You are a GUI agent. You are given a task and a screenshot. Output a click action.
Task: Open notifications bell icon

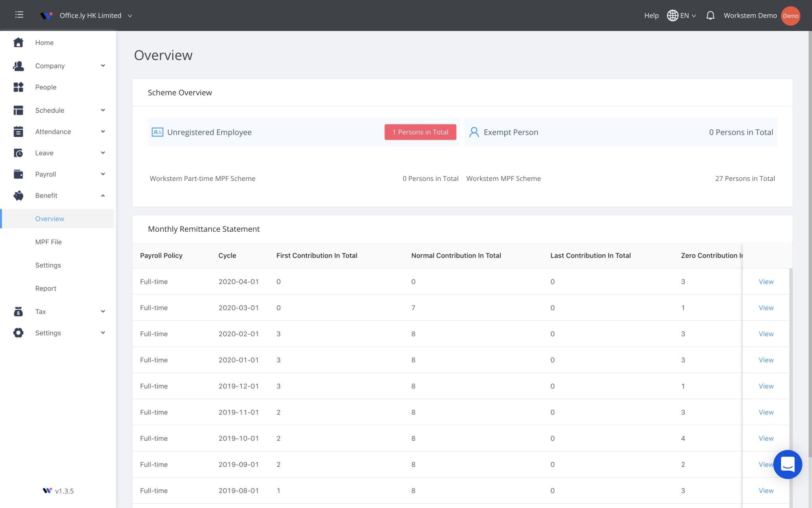[x=710, y=15]
